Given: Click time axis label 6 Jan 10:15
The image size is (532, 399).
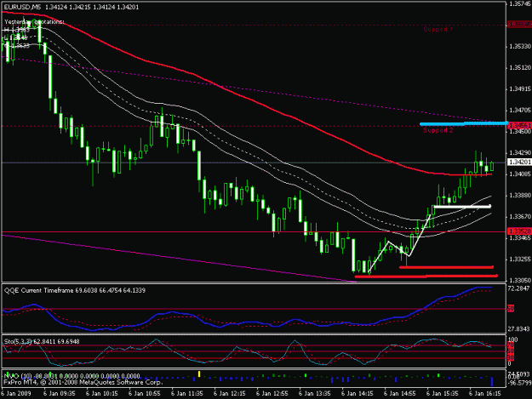Looking at the screenshot, I should click(101, 394).
